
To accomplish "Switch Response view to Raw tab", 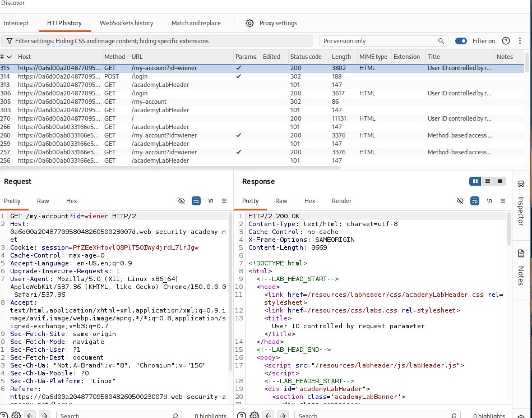I will pos(281,201).
